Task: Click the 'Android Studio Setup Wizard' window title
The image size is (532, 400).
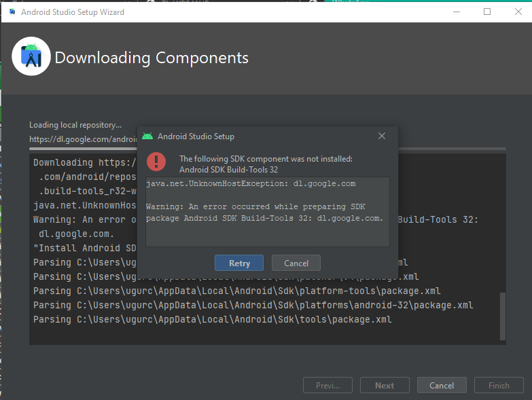Action: click(x=73, y=12)
